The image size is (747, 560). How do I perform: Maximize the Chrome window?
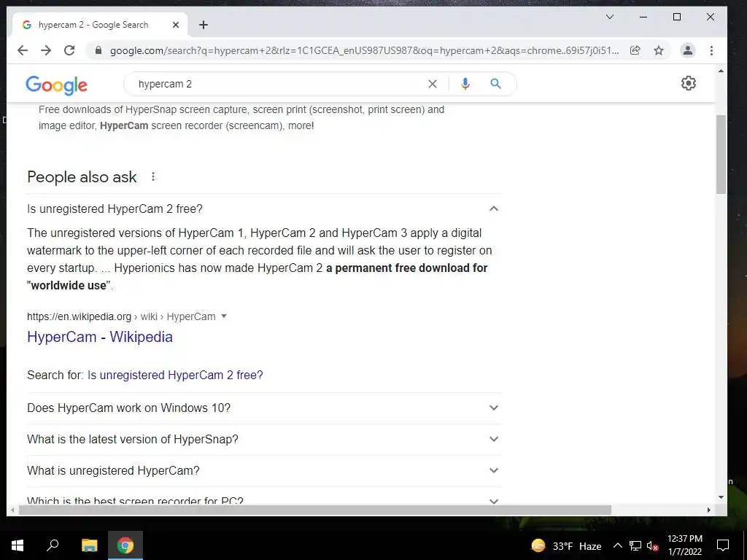click(676, 17)
